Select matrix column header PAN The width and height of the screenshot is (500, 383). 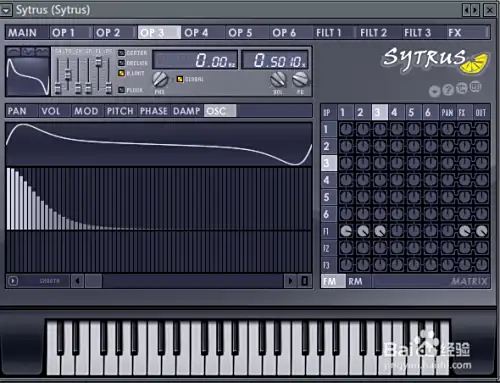click(x=447, y=112)
